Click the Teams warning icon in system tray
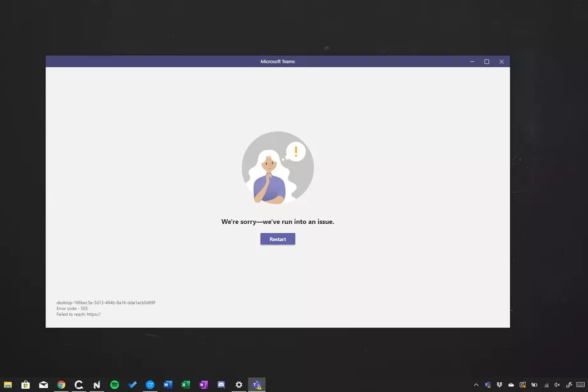This screenshot has height=392, width=588. 488,384
